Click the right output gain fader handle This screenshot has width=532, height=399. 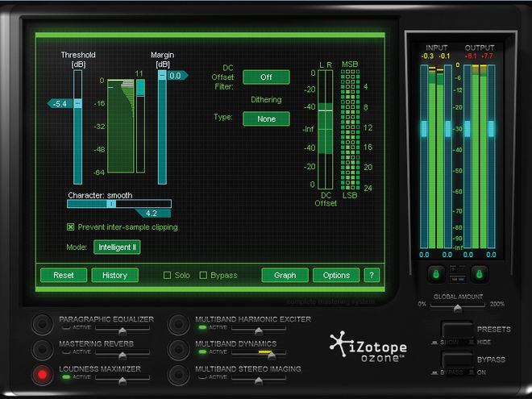(491, 129)
